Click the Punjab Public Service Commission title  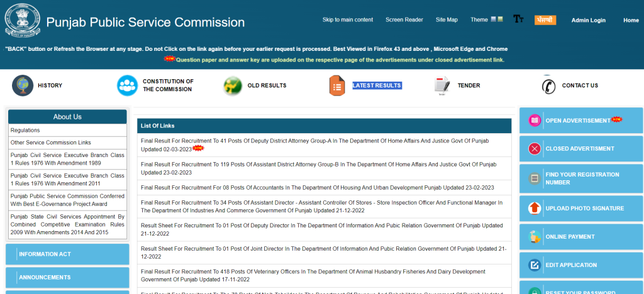145,22
